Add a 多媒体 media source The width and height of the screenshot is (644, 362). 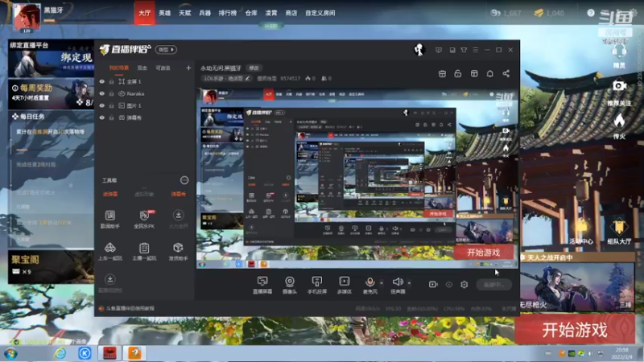pyautogui.click(x=345, y=285)
